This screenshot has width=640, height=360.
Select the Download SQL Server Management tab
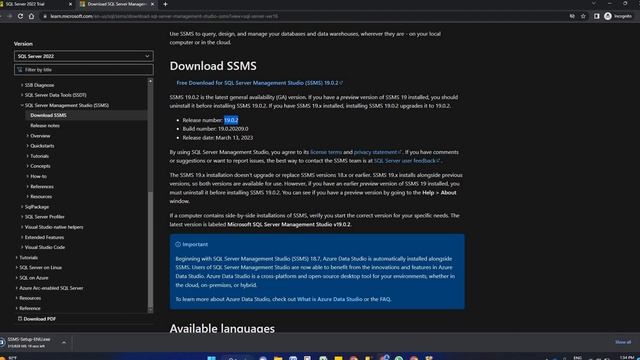[117, 4]
